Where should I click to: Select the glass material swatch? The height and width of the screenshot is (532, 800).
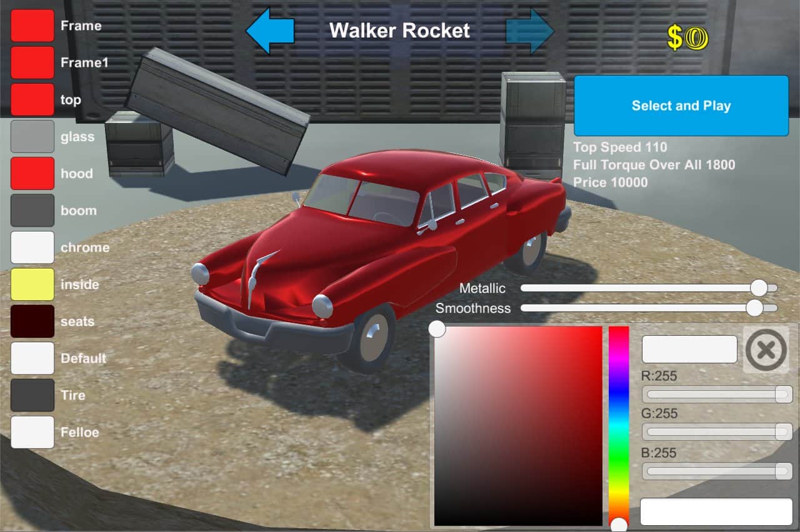point(32,137)
